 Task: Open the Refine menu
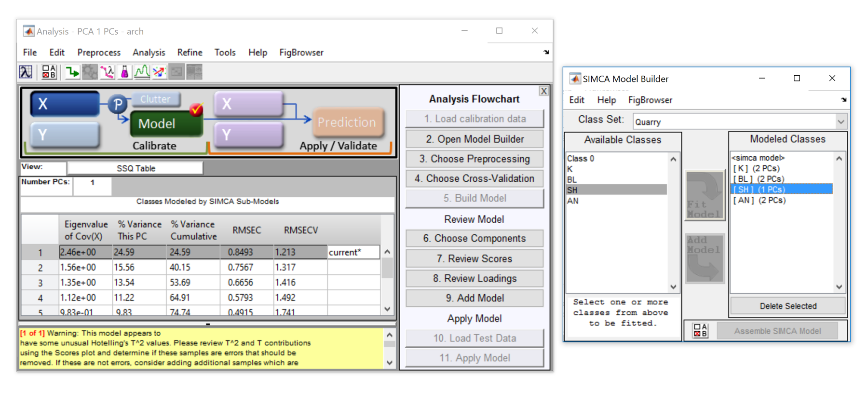190,53
